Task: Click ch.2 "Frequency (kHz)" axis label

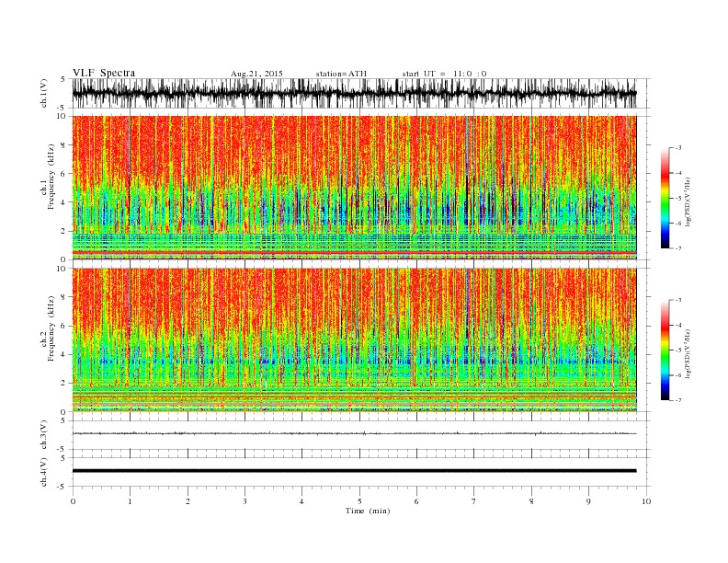Action: pos(51,328)
